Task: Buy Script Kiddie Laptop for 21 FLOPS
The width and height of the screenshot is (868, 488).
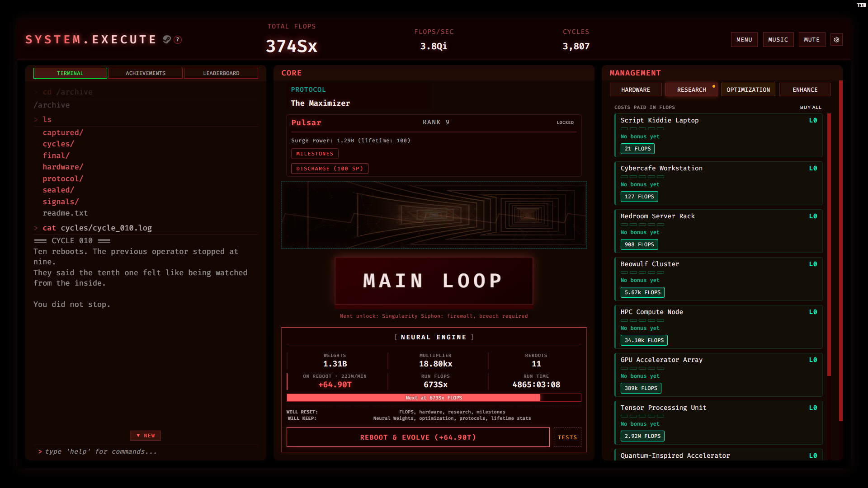Action: [x=637, y=149]
